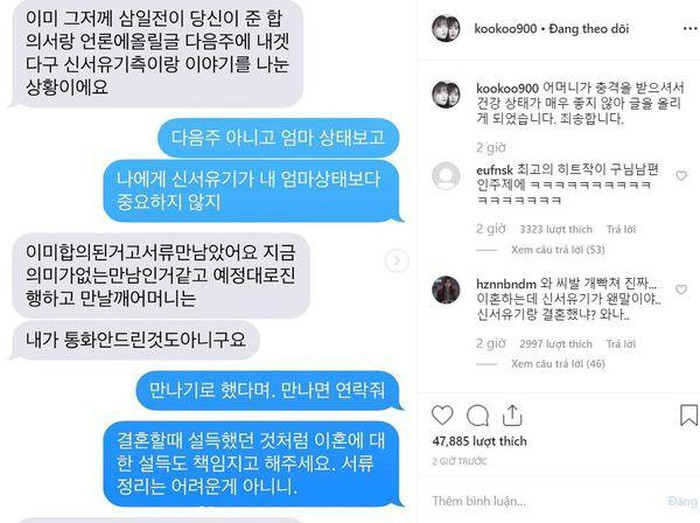Save the post with the bookmark icon
Viewport: 700px width, 523px height.
[x=688, y=415]
